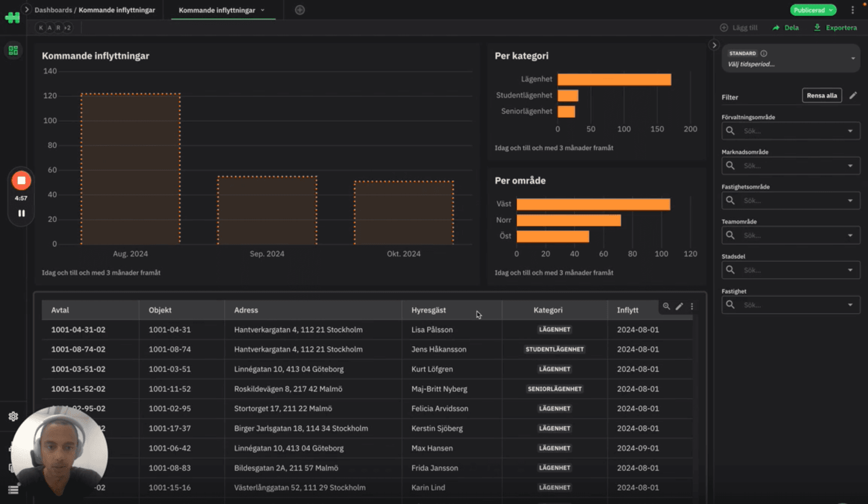Search in Marknadsområde filter field
868x504 pixels.
791,165
